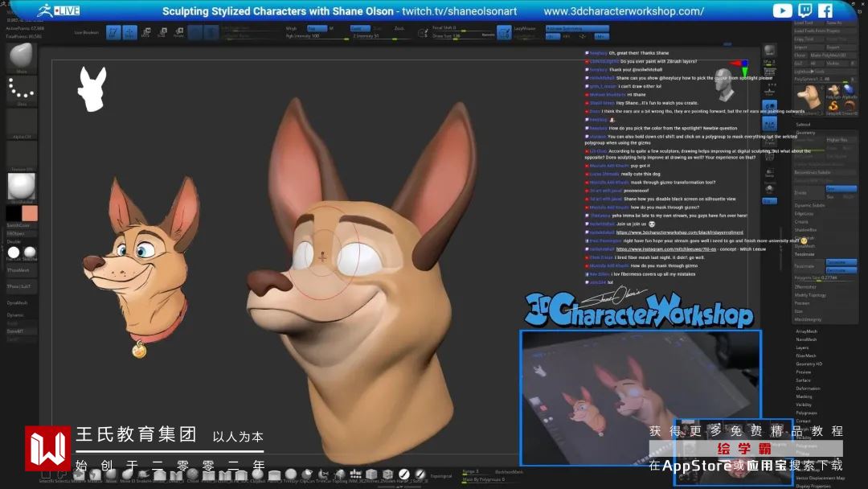The height and width of the screenshot is (489, 868).
Task: Toggle the LazyMouse brush icon
Action: click(504, 33)
